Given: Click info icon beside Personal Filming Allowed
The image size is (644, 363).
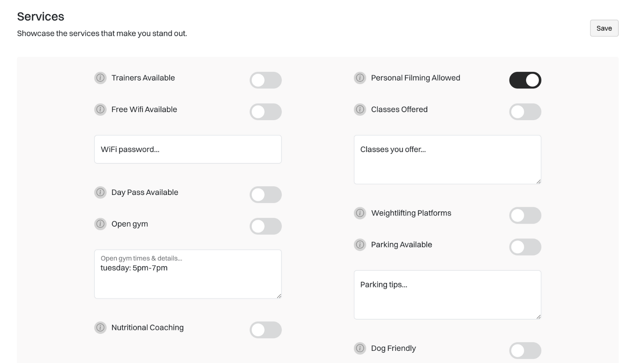Looking at the screenshot, I should point(360,78).
